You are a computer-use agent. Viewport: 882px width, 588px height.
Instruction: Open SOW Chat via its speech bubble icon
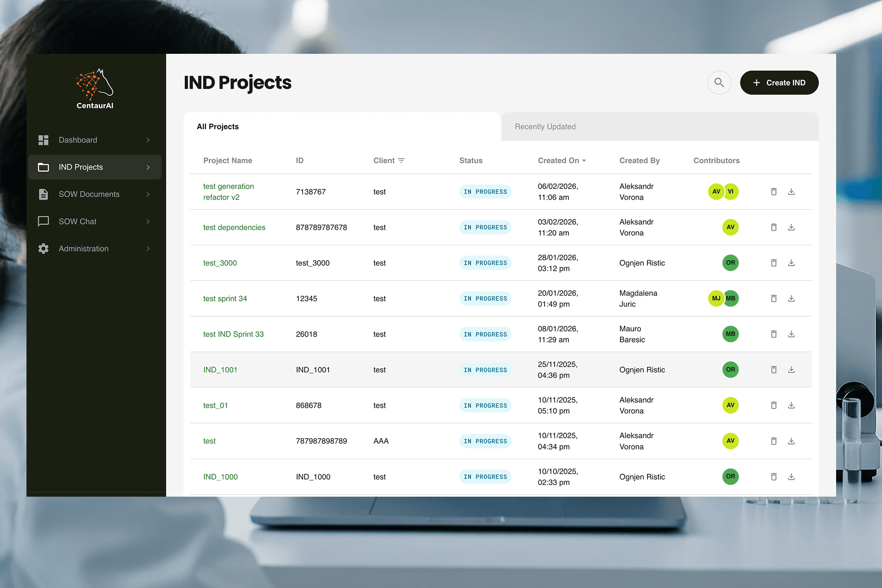(x=43, y=221)
